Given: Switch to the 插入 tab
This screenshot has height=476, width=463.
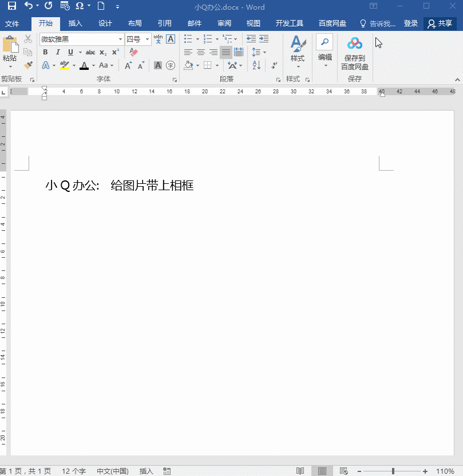Looking at the screenshot, I should coord(75,23).
